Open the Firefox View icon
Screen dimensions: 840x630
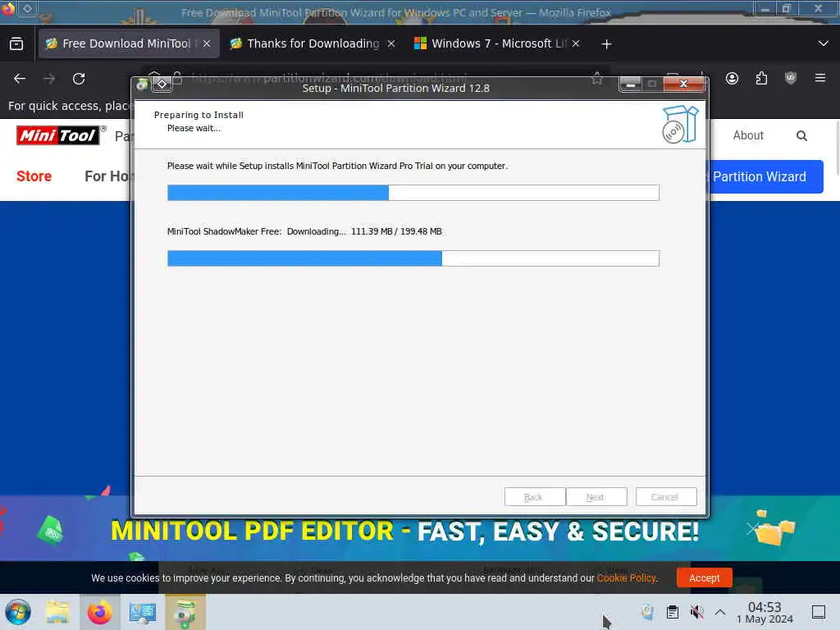click(16, 43)
